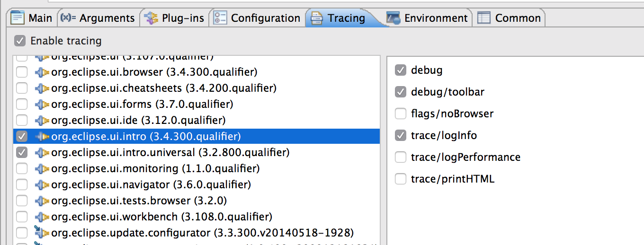Screen dimensions: 644x245
Task: Switch to the Common tab
Action: pos(510,18)
